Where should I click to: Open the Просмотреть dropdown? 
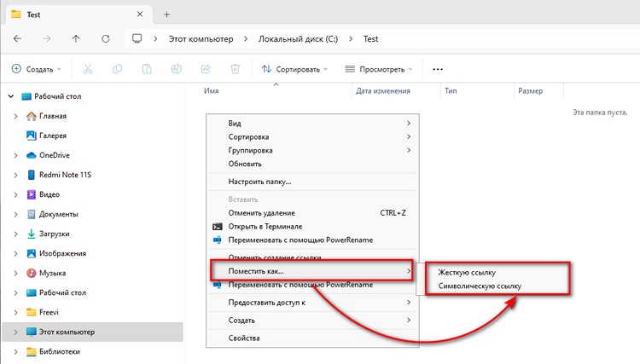pyautogui.click(x=378, y=69)
